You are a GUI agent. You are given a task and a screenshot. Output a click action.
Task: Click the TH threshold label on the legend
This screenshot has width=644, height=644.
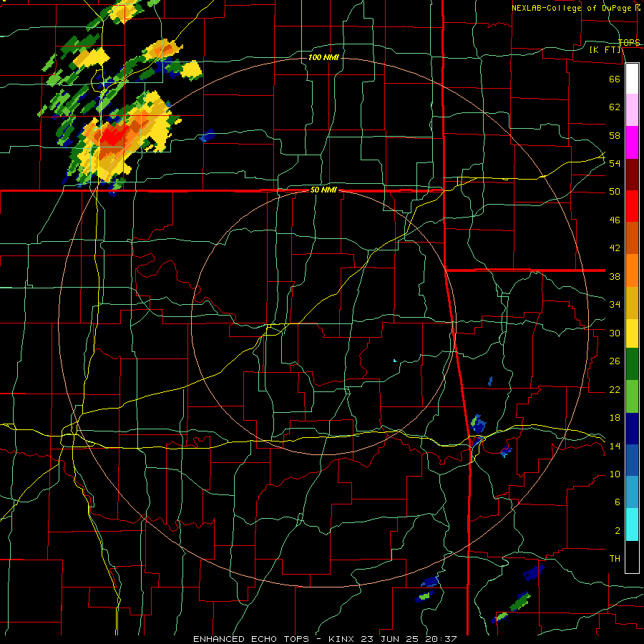(615, 559)
